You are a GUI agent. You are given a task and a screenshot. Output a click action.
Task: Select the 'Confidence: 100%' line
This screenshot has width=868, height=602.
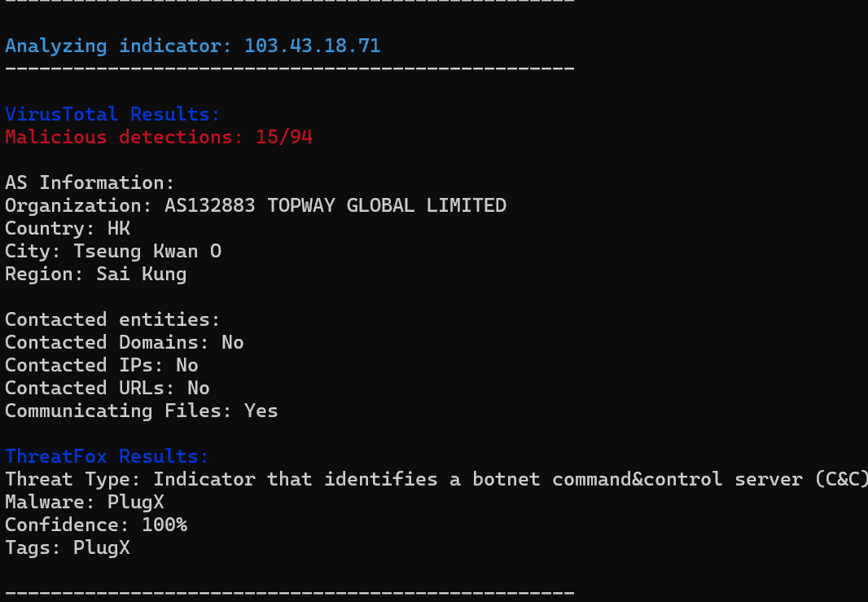pyautogui.click(x=96, y=525)
